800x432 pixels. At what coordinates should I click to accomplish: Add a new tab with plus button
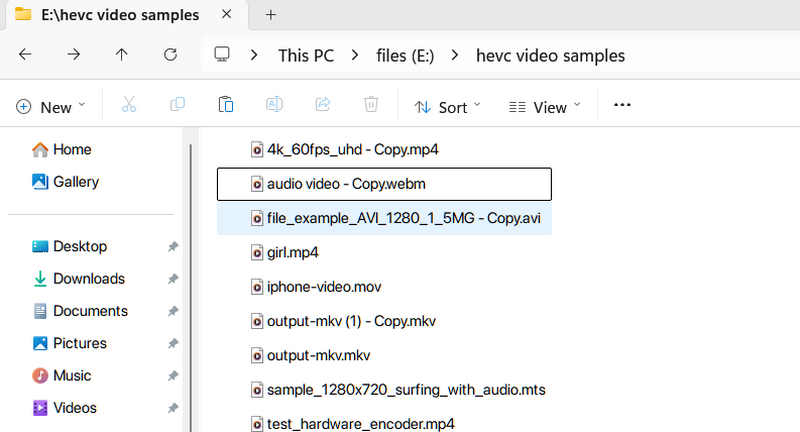(270, 15)
